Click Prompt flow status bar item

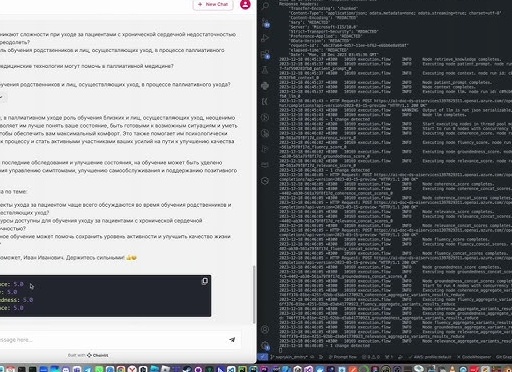[343, 357]
